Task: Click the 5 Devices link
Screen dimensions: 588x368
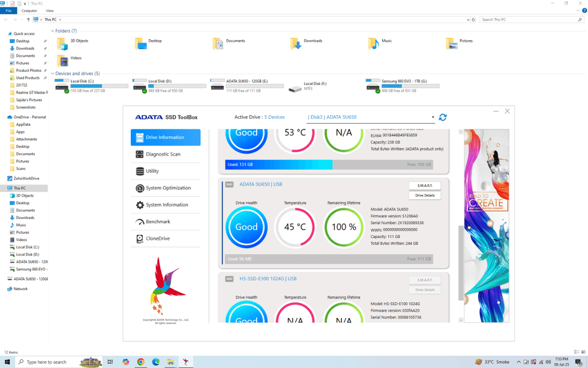Action: point(274,117)
